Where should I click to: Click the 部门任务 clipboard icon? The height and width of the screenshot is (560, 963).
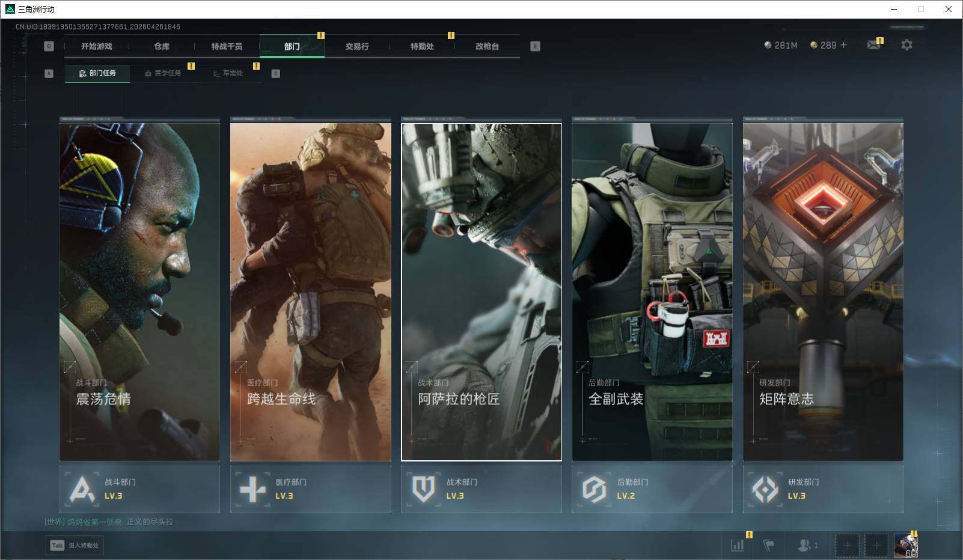(x=83, y=73)
